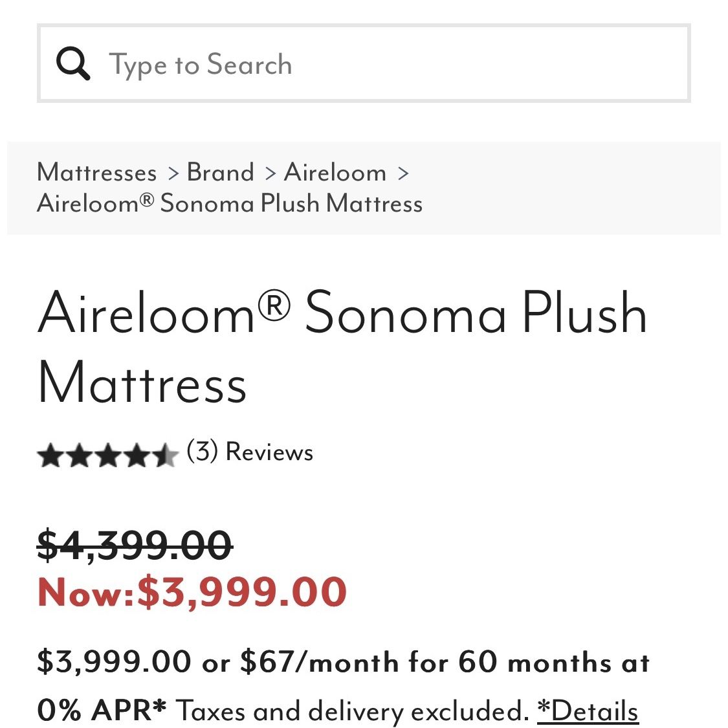Open the Aireloom brand breadcrumb
Viewport: 728px width, 728px height.
pos(335,173)
